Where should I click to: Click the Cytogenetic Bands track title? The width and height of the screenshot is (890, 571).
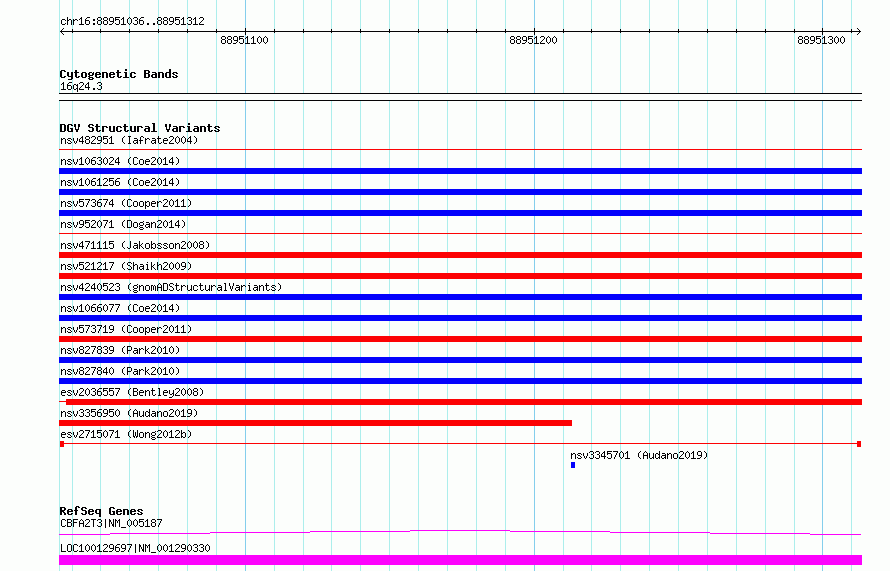[119, 74]
